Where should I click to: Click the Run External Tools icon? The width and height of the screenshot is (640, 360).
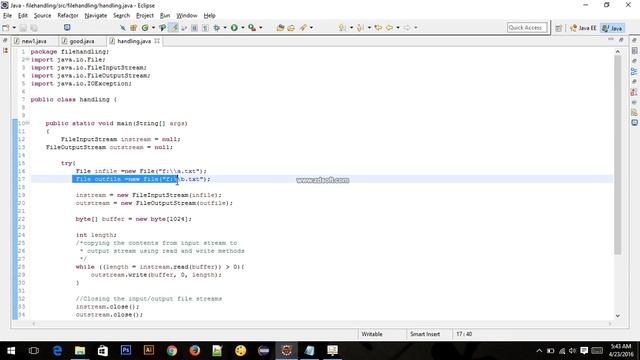click(252, 28)
